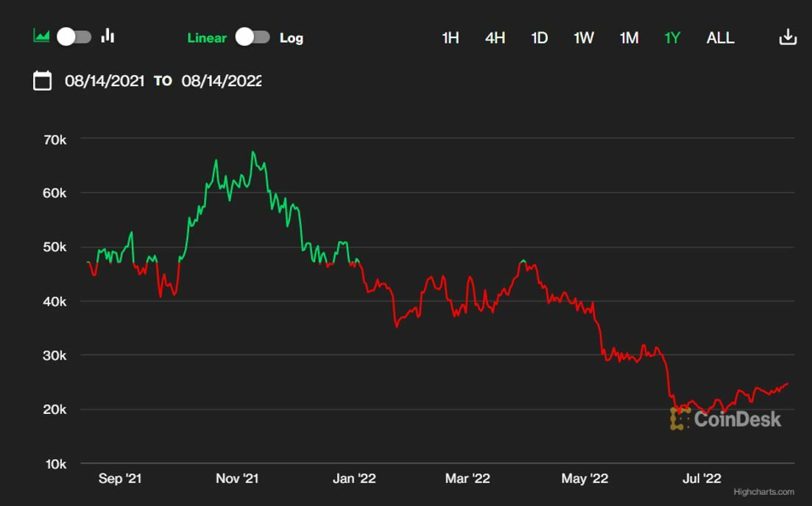Viewport: 812px width, 506px height.
Task: Edit the start date 08/14/2021
Action: 105,81
